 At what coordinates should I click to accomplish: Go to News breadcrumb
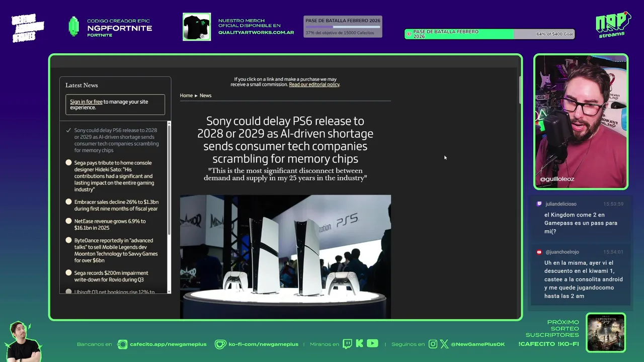point(205,96)
